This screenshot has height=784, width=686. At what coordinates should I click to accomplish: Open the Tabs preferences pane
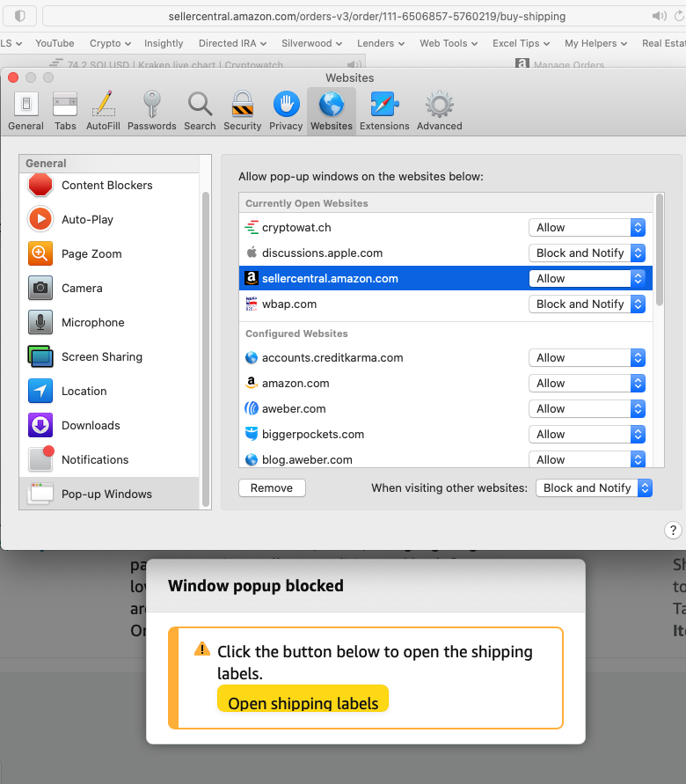[65, 111]
